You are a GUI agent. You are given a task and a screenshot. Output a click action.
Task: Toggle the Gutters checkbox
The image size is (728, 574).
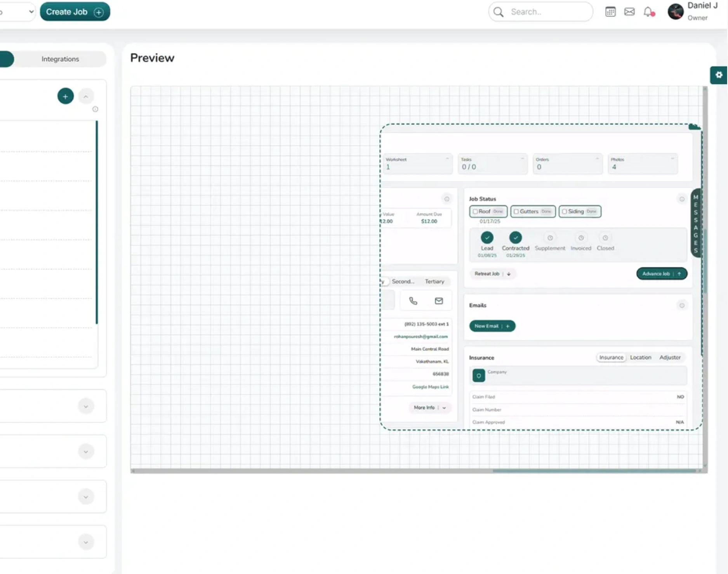click(516, 212)
